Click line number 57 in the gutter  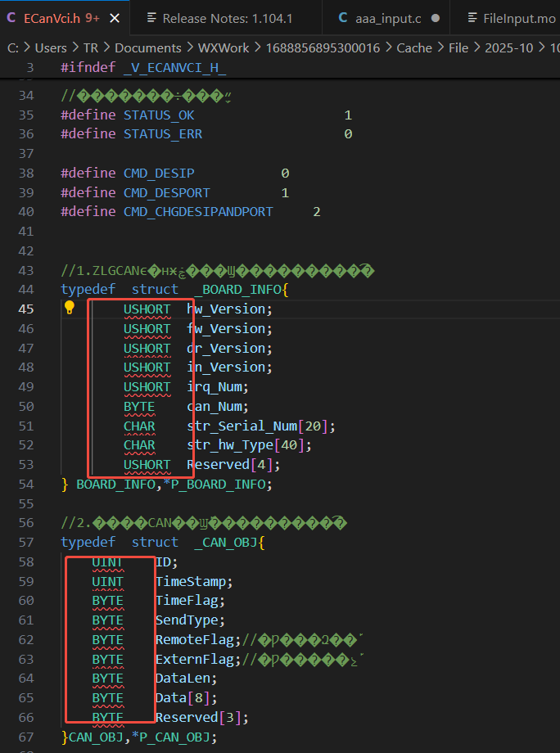click(x=26, y=542)
